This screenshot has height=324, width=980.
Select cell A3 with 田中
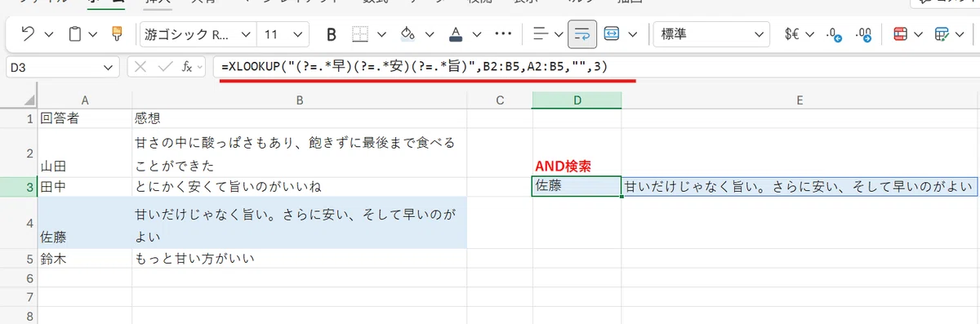point(85,187)
